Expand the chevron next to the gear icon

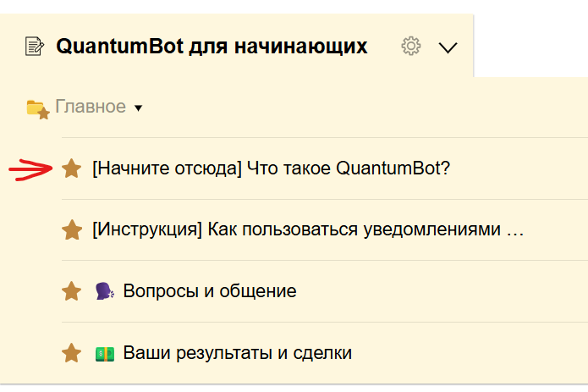448,47
